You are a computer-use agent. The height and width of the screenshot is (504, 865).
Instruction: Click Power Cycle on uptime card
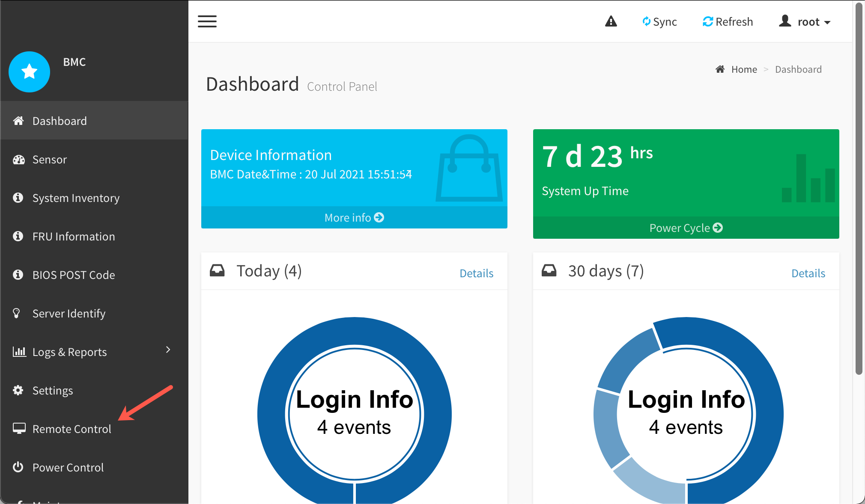(686, 228)
